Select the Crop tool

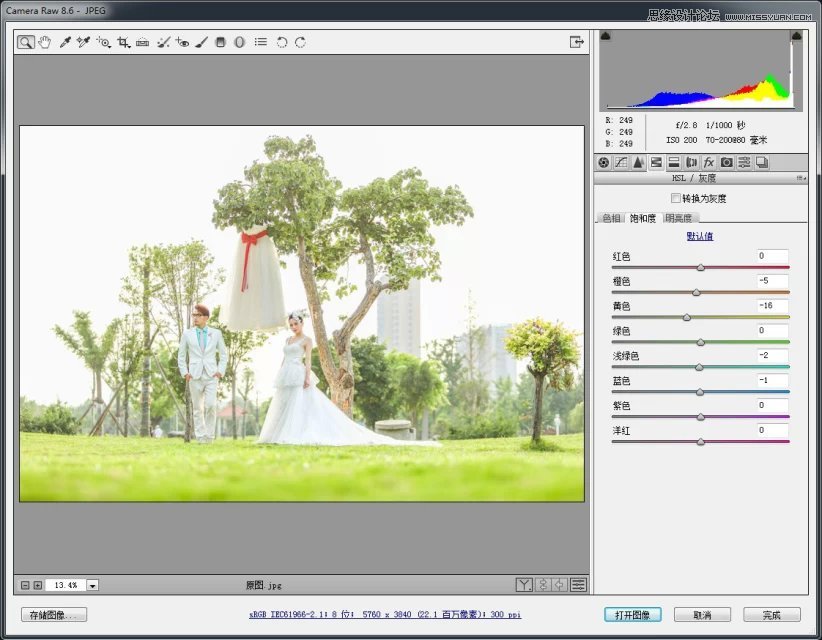click(125, 42)
